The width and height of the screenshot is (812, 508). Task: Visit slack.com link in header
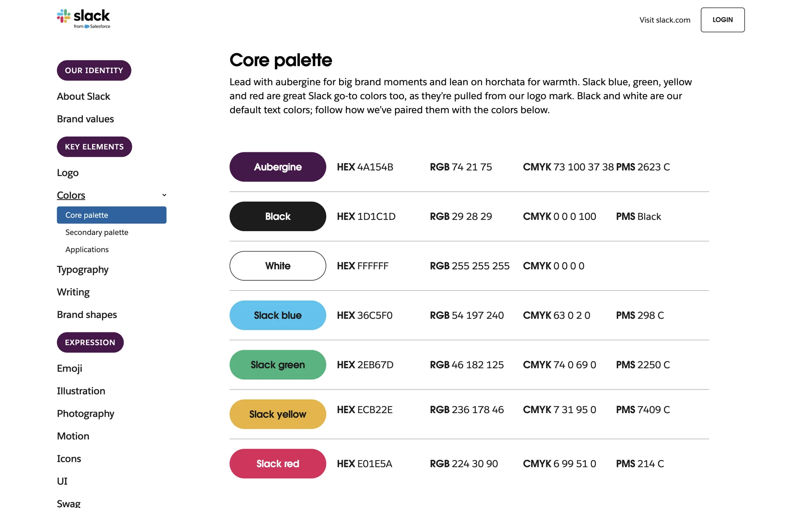point(664,20)
